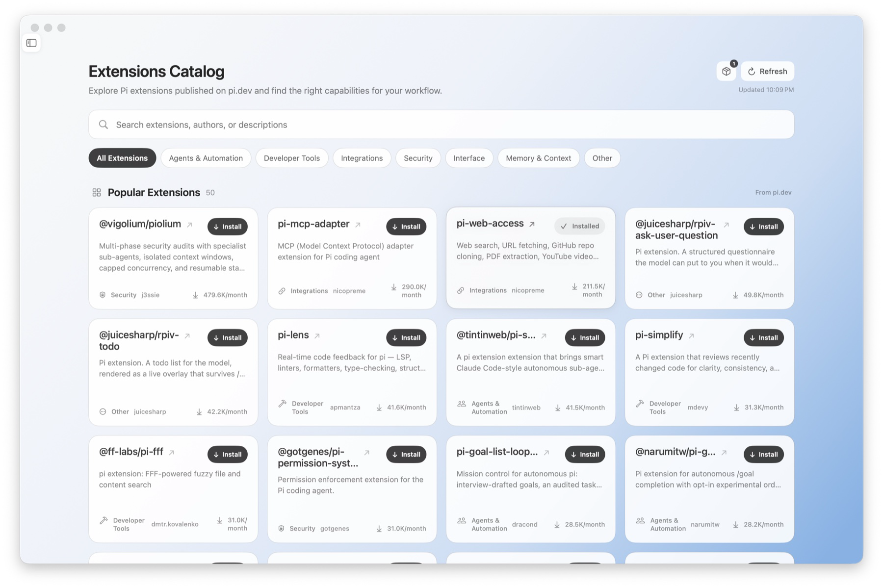Filter by Memory & Context
Image resolution: width=883 pixels, height=588 pixels.
tap(538, 158)
